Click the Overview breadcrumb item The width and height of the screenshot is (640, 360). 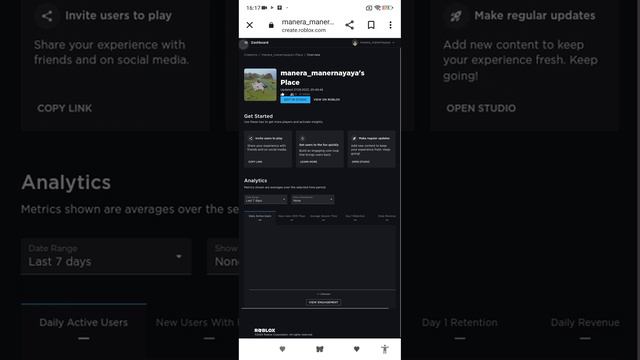pos(313,55)
